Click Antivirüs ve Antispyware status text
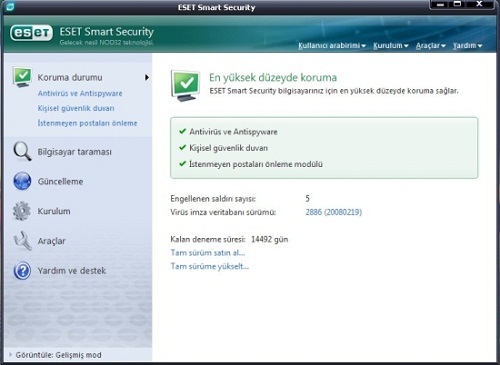Image resolution: width=500 pixels, height=365 pixels. [x=233, y=132]
